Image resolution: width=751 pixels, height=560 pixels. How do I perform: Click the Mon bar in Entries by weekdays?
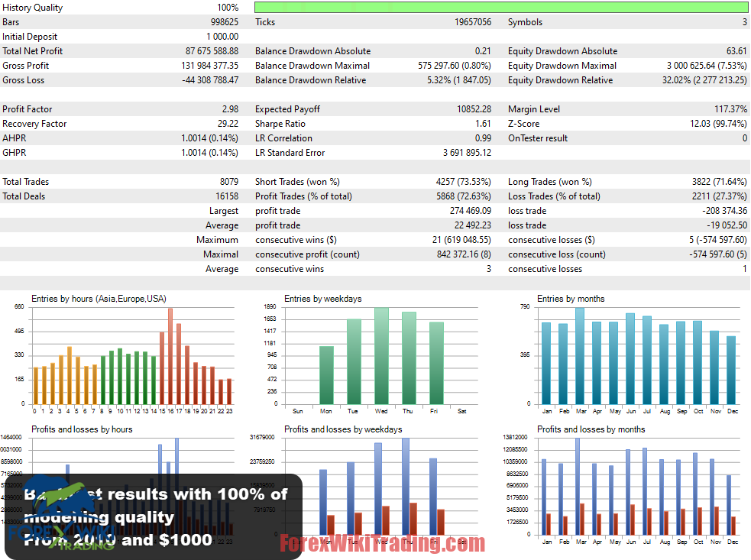326,375
